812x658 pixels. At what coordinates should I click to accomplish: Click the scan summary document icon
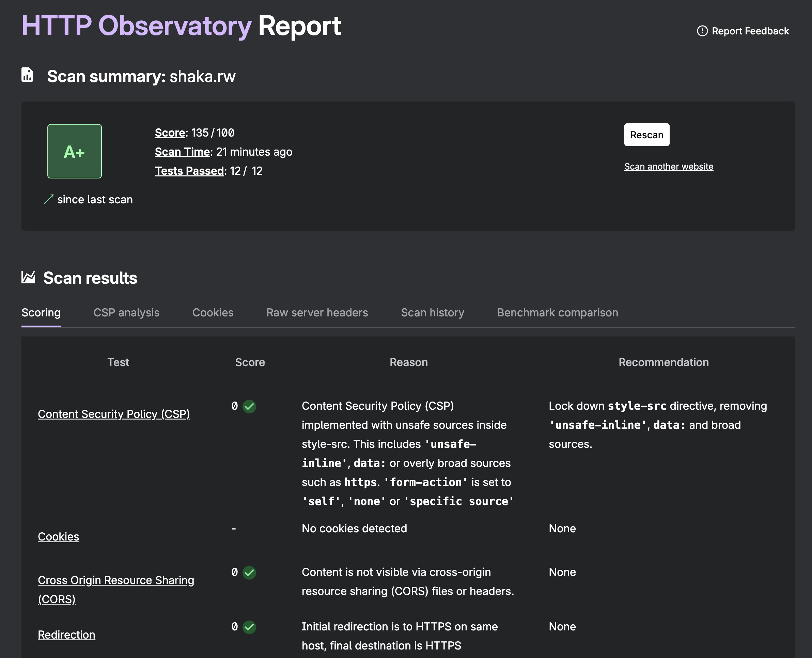(x=27, y=75)
